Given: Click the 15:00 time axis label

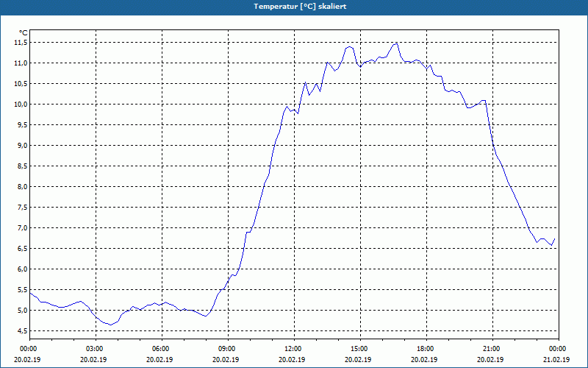Looking at the screenshot, I should tap(359, 349).
